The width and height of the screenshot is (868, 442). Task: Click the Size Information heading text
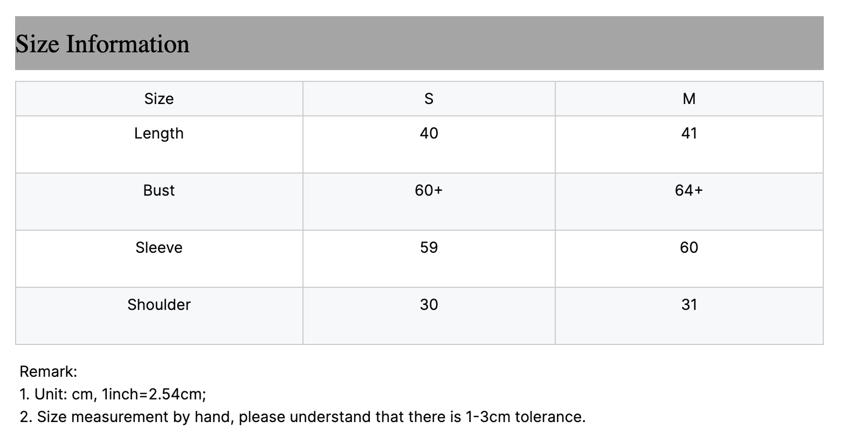102,44
